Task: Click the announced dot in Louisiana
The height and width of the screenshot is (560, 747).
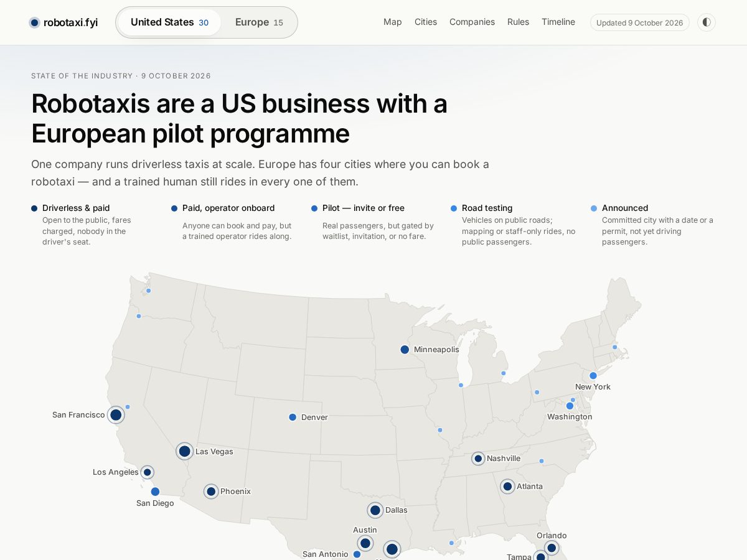Action: click(451, 543)
